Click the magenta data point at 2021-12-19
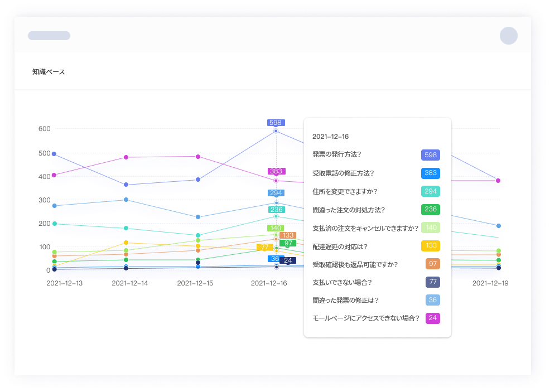 [x=498, y=181]
